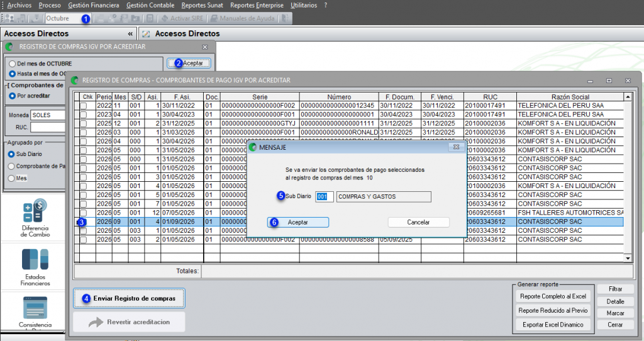
Task: Select the Hasta el mes de radio button
Action: pyautogui.click(x=13, y=74)
